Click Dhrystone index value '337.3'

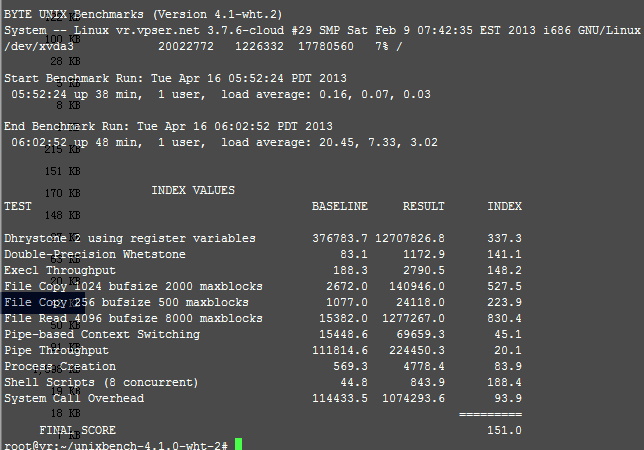click(504, 239)
